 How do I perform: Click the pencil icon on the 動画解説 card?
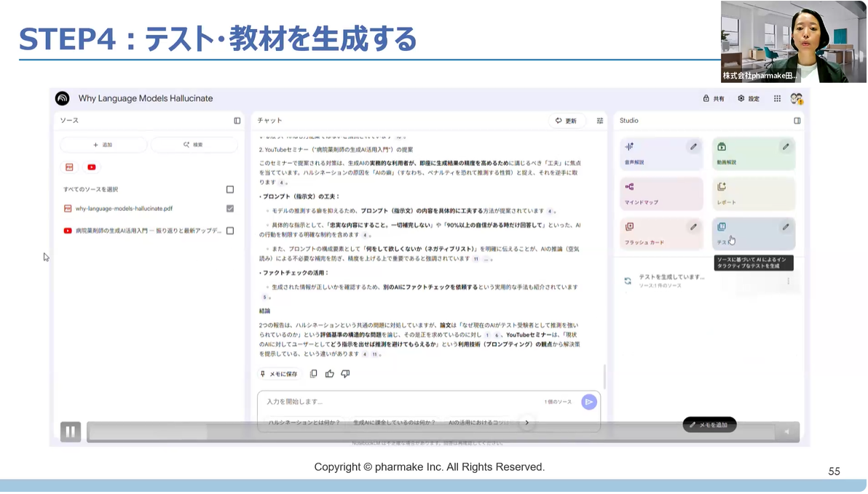786,147
